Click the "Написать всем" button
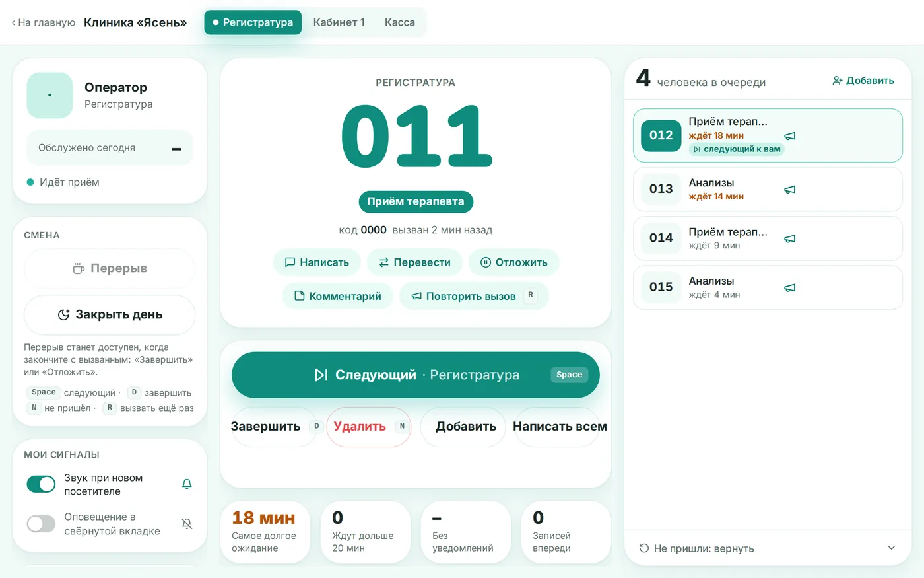The width and height of the screenshot is (924, 578). pos(558,427)
